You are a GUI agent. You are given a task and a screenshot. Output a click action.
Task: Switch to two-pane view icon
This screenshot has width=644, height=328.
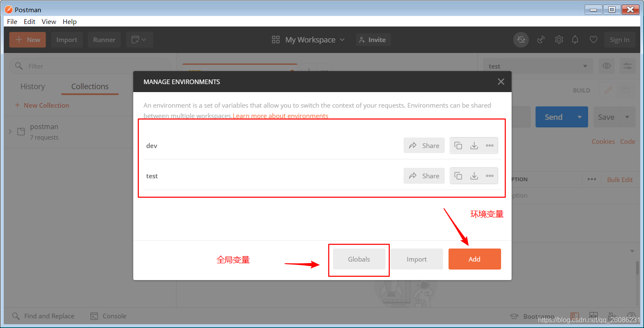tap(594, 316)
